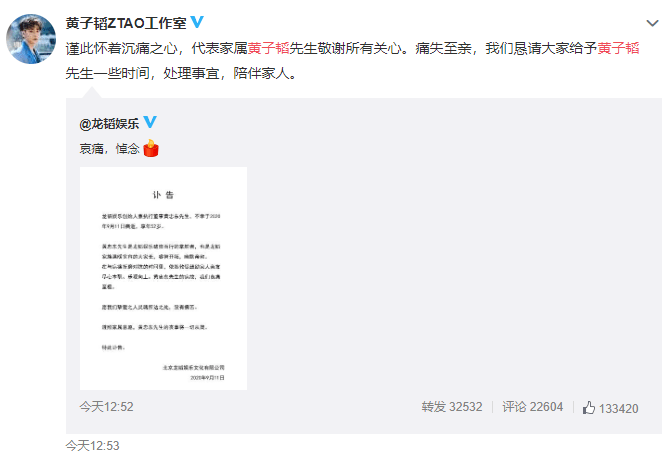Open the poster's profile avatar picture
Screen dimensions: 667x453
coord(31,39)
